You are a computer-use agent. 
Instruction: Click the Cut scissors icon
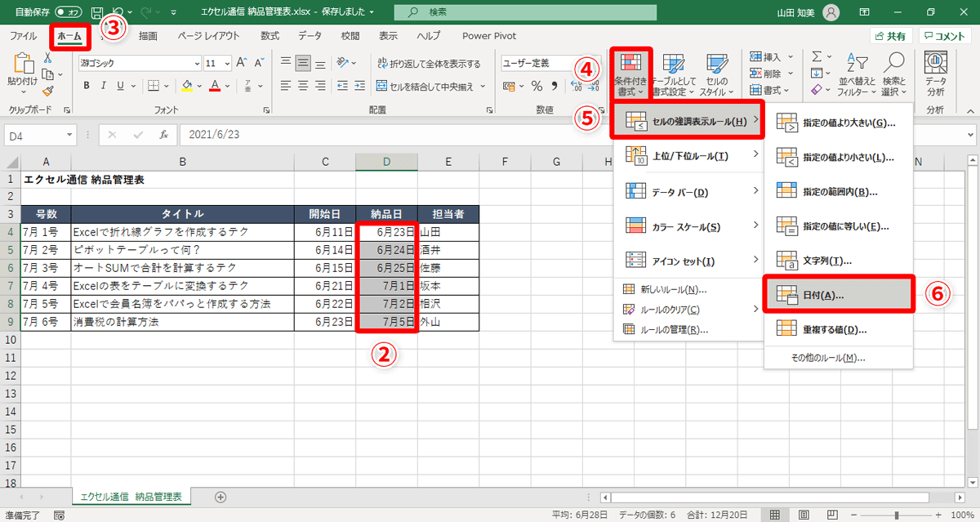pyautogui.click(x=47, y=58)
